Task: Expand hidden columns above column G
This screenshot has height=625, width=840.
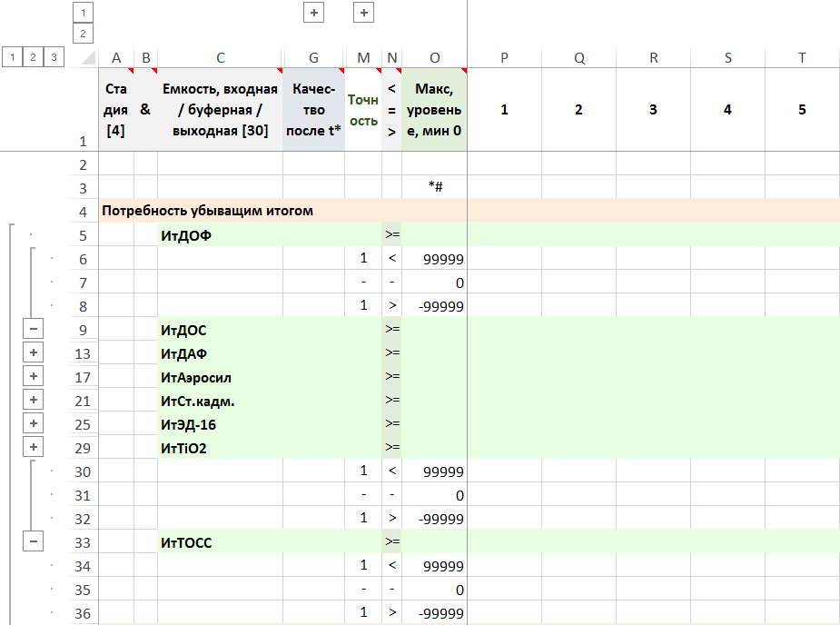Action: pos(314,13)
